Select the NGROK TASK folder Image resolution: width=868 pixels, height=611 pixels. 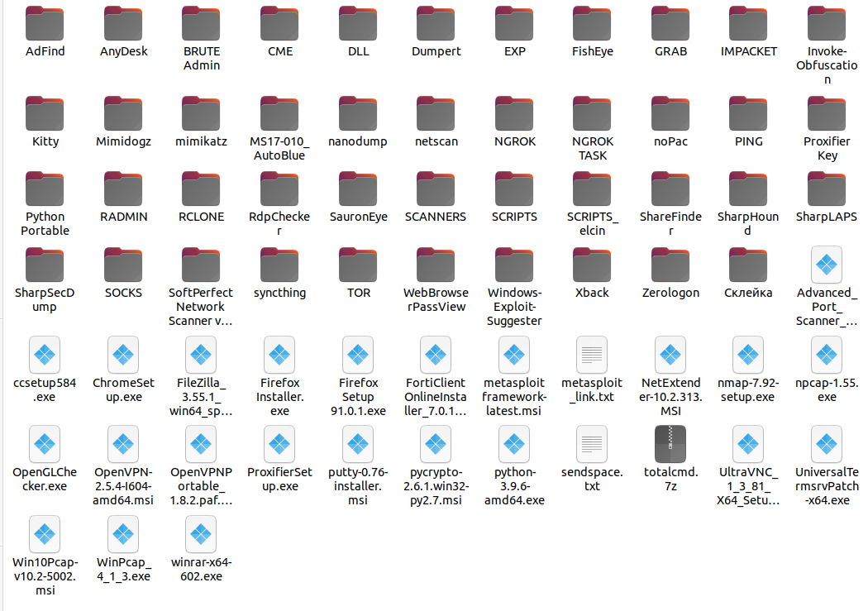tap(593, 114)
